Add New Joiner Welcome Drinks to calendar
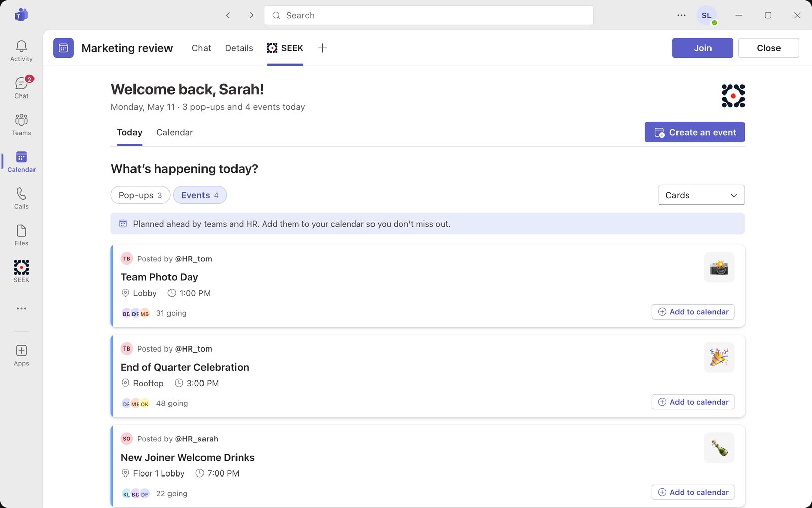 point(693,492)
